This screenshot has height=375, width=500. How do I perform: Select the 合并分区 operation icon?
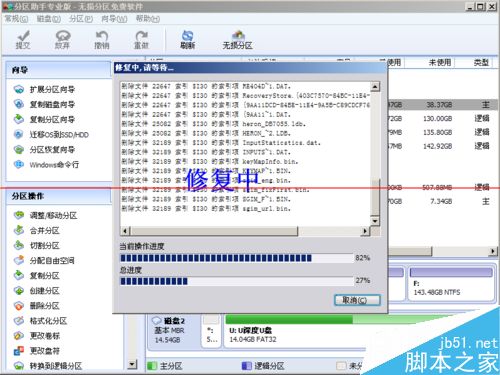coord(19,230)
